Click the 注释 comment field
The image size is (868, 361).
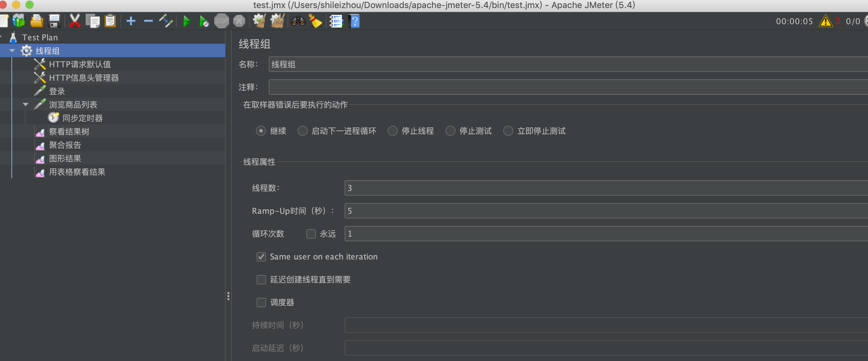[x=568, y=87]
